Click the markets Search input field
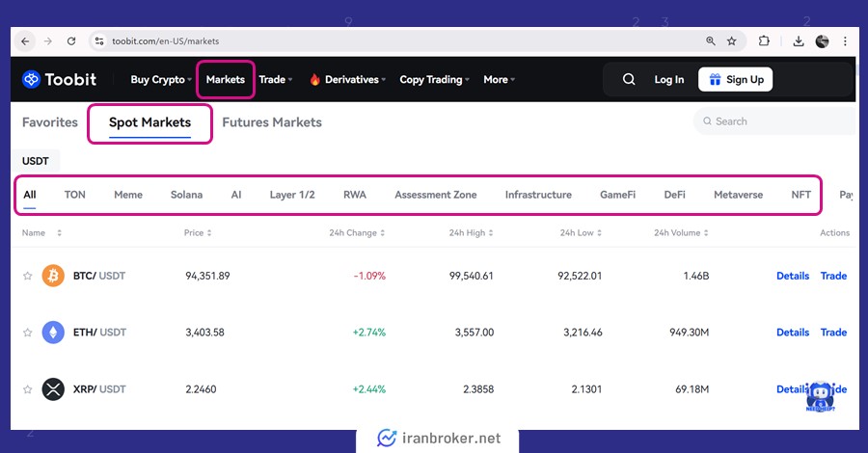The image size is (868, 453). [x=776, y=121]
